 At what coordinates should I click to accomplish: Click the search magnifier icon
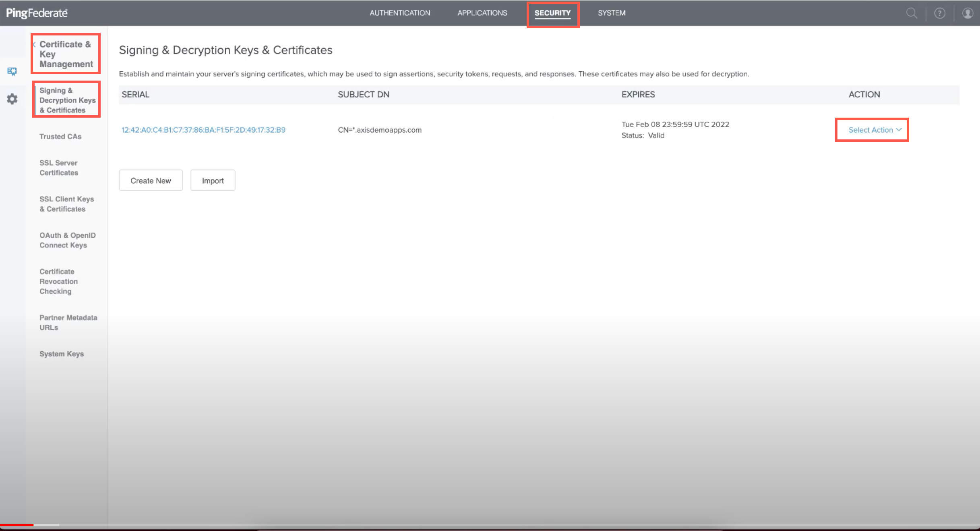pyautogui.click(x=912, y=13)
